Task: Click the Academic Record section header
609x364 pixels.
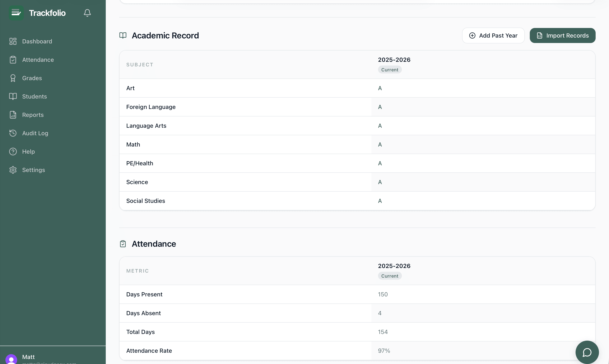Action: (165, 35)
